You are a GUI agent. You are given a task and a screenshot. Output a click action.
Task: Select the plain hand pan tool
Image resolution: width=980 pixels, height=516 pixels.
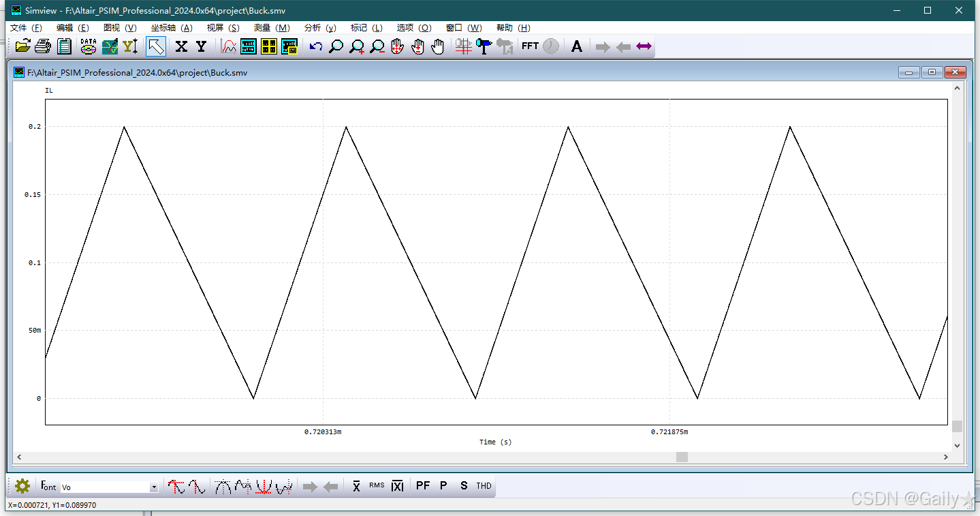pyautogui.click(x=438, y=46)
